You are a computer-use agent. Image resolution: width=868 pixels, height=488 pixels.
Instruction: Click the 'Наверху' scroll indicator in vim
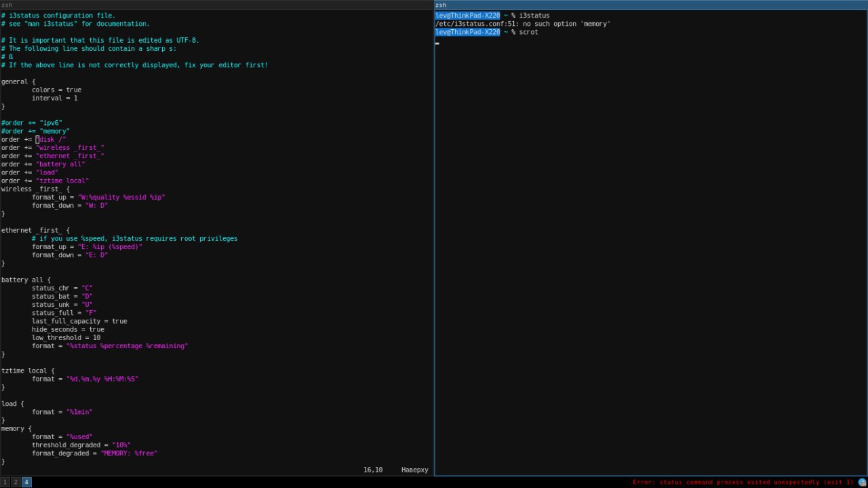click(415, 470)
